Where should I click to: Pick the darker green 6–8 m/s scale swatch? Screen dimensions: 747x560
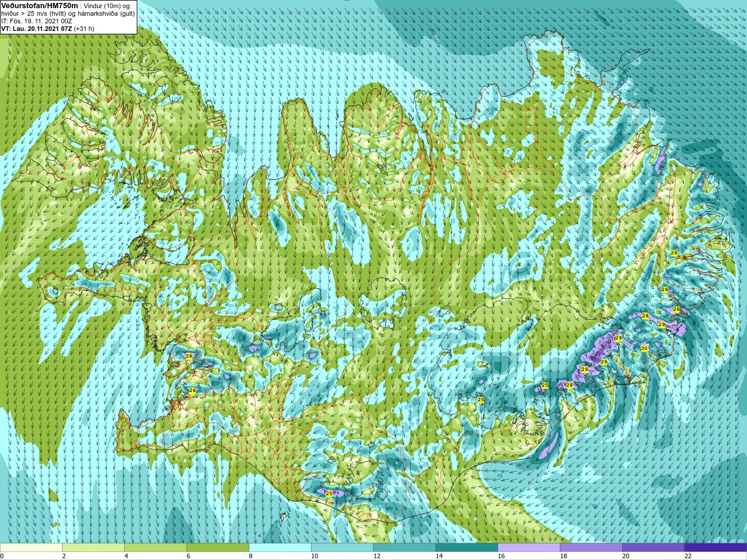pyautogui.click(x=218, y=547)
